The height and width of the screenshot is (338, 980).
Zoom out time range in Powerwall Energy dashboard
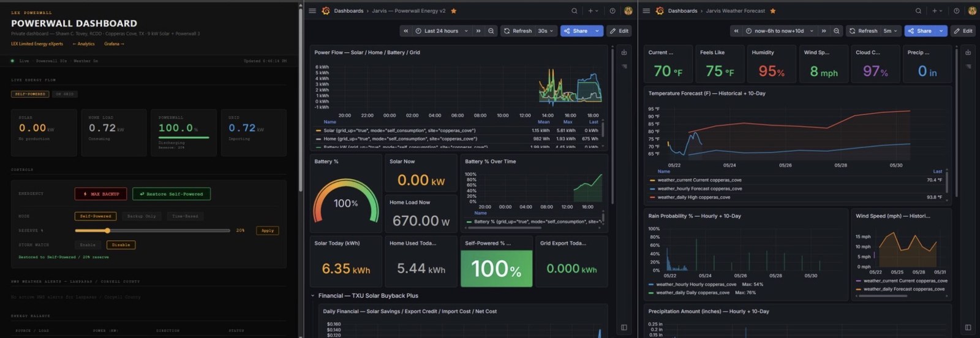pyautogui.click(x=491, y=31)
